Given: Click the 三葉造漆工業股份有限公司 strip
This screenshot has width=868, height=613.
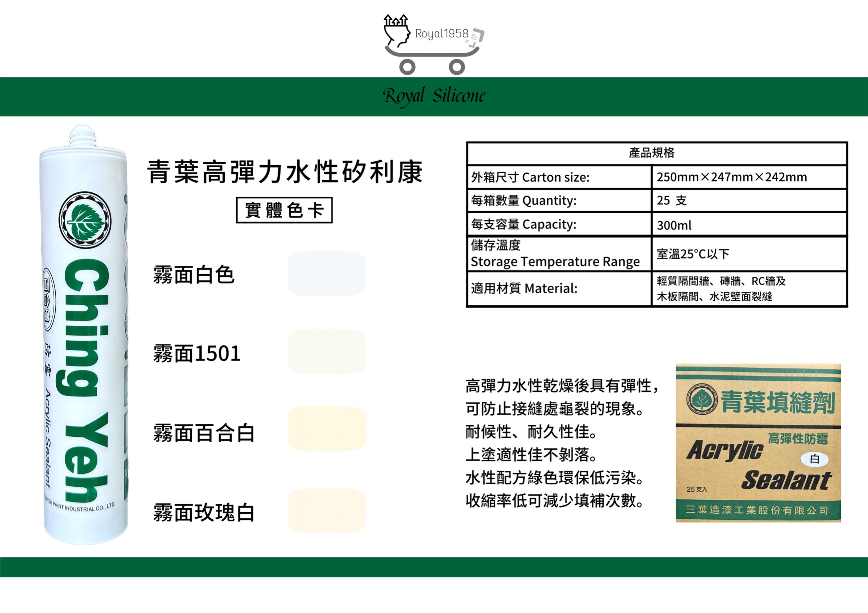Looking at the screenshot, I should click(x=758, y=510).
